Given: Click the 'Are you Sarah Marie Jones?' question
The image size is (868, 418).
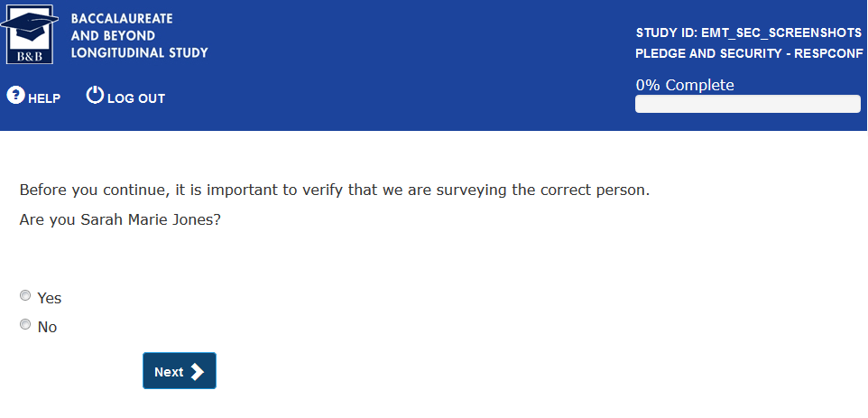Looking at the screenshot, I should [120, 219].
